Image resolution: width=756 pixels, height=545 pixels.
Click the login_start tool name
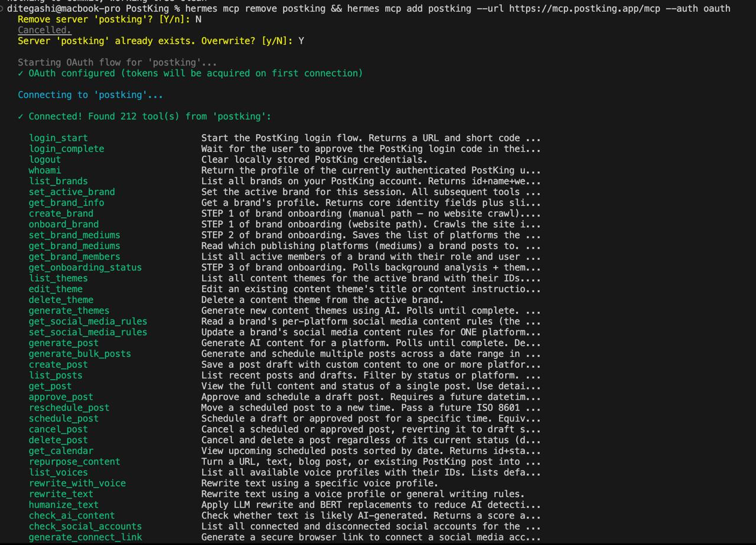click(x=58, y=138)
